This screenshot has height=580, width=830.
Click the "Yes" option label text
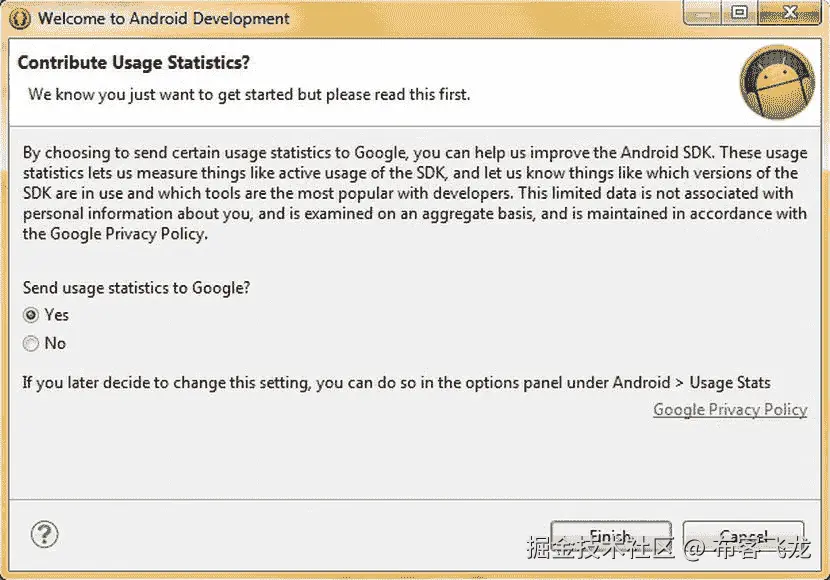[57, 315]
